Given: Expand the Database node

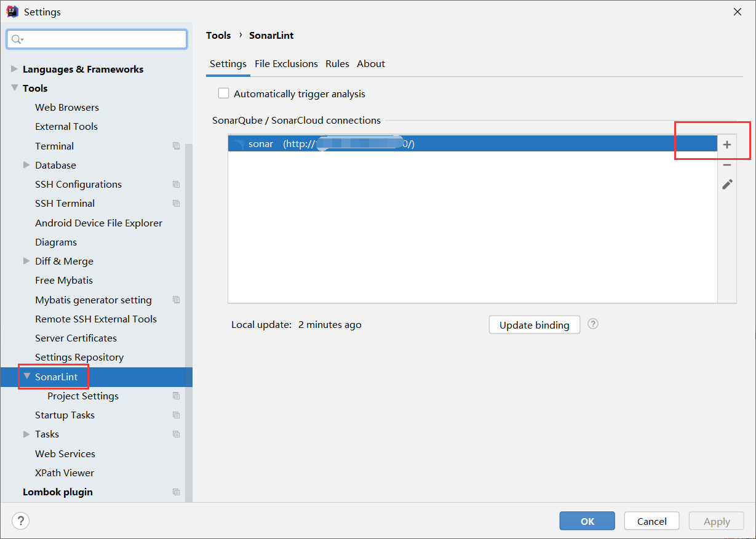Looking at the screenshot, I should (x=26, y=165).
